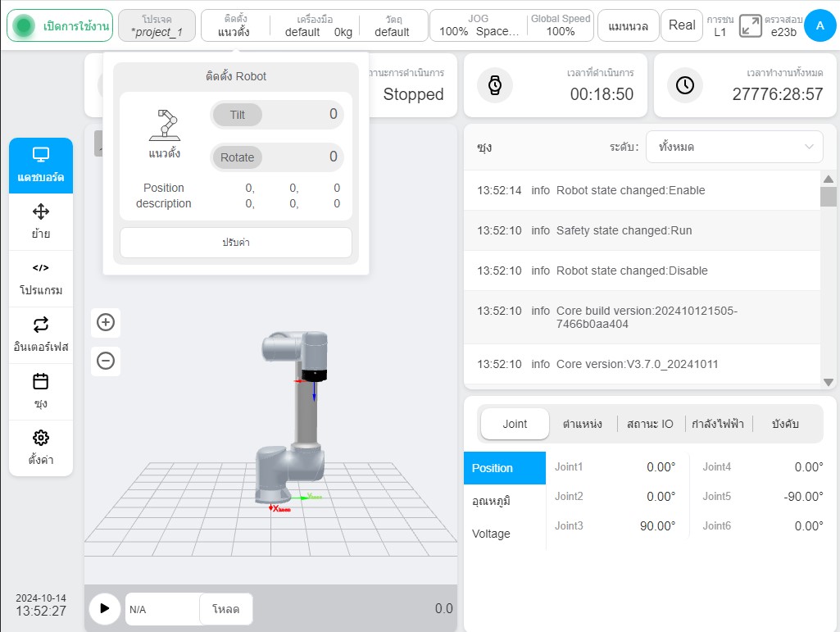Click the fullscreen expand icon
This screenshot has height=632, width=840.
(750, 25)
